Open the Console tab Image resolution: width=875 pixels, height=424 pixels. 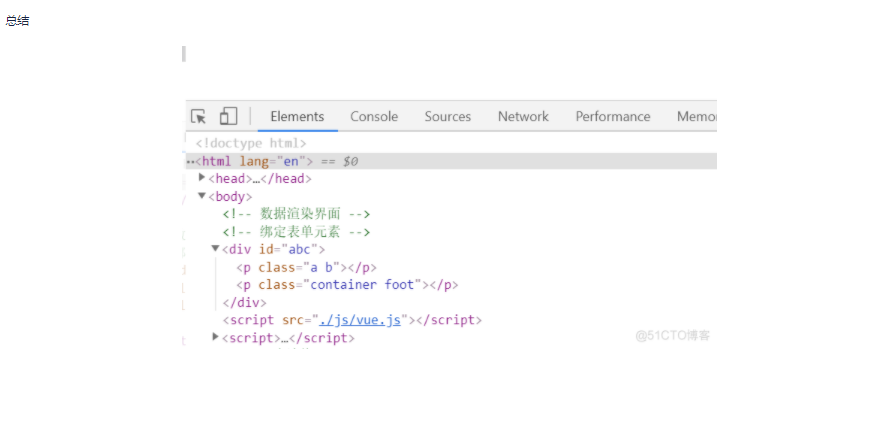(x=374, y=116)
